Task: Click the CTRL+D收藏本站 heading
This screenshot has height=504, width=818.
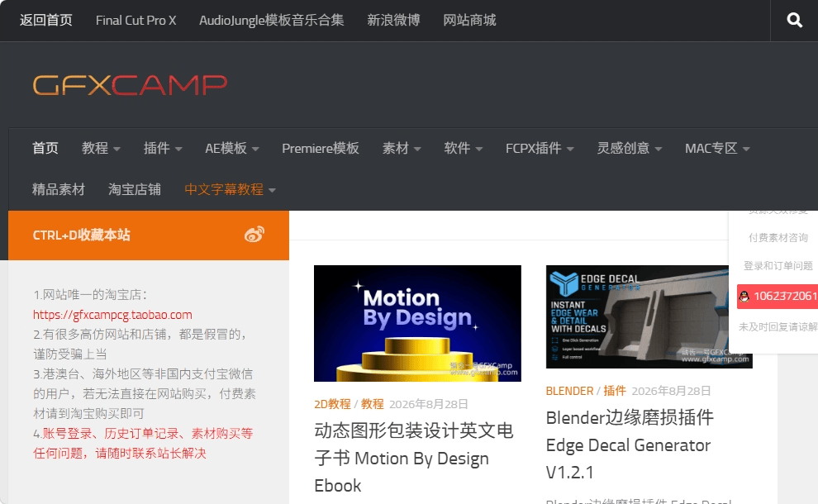Action: [x=81, y=235]
